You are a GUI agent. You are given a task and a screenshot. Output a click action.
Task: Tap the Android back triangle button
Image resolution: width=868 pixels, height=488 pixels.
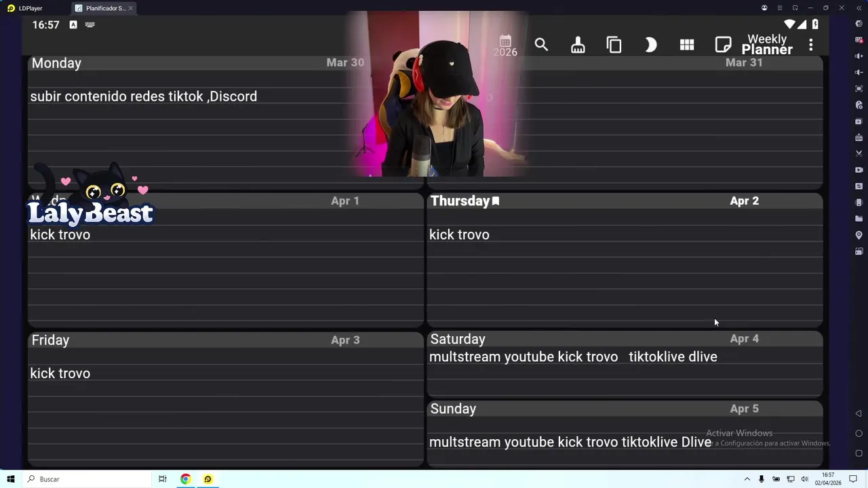pyautogui.click(x=859, y=413)
